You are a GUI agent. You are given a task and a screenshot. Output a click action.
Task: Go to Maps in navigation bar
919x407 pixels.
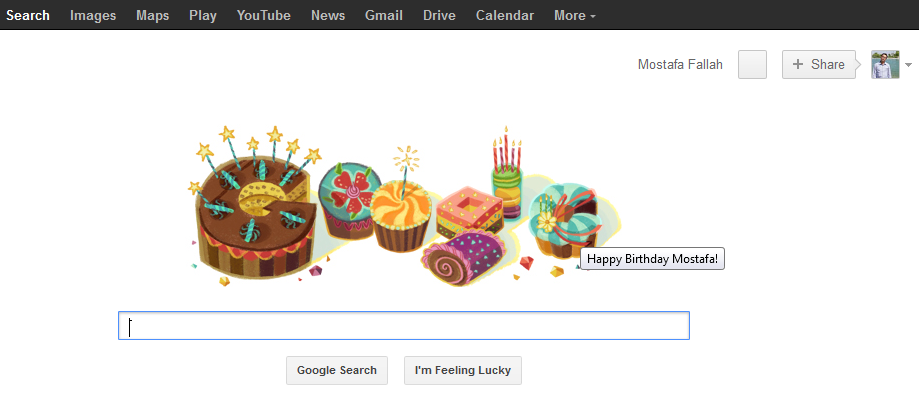click(153, 15)
